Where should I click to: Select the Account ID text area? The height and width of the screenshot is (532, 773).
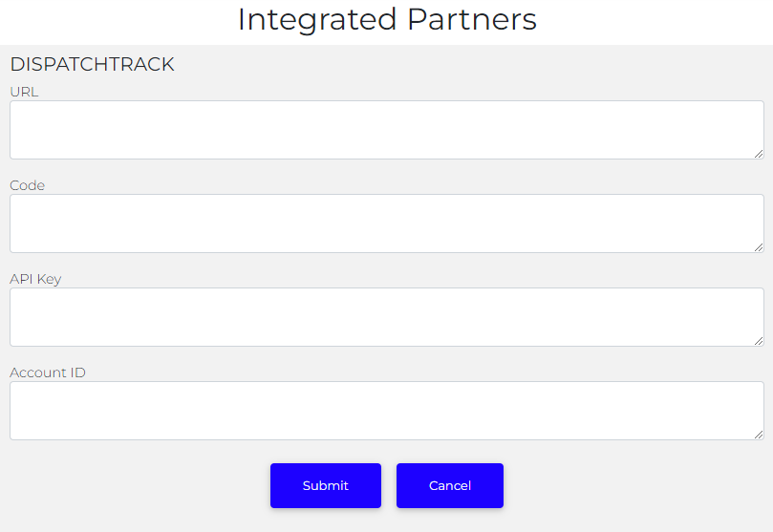coord(386,410)
